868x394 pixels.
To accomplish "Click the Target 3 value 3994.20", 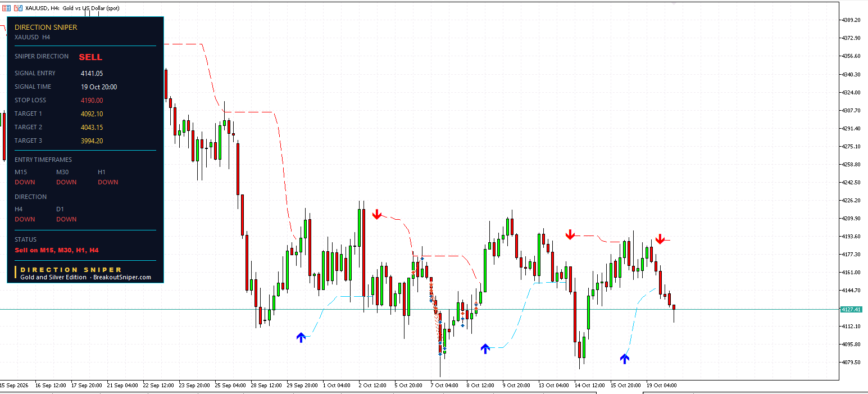I will pyautogui.click(x=92, y=141).
